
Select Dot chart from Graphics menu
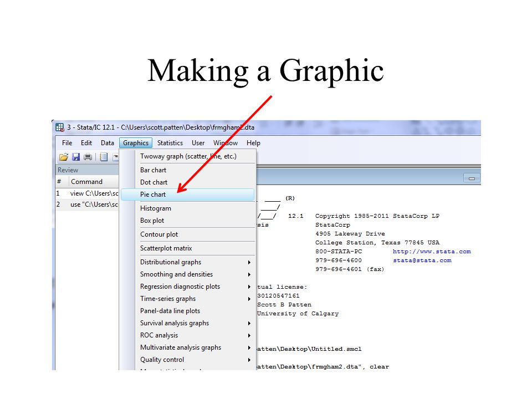pyautogui.click(x=188, y=182)
